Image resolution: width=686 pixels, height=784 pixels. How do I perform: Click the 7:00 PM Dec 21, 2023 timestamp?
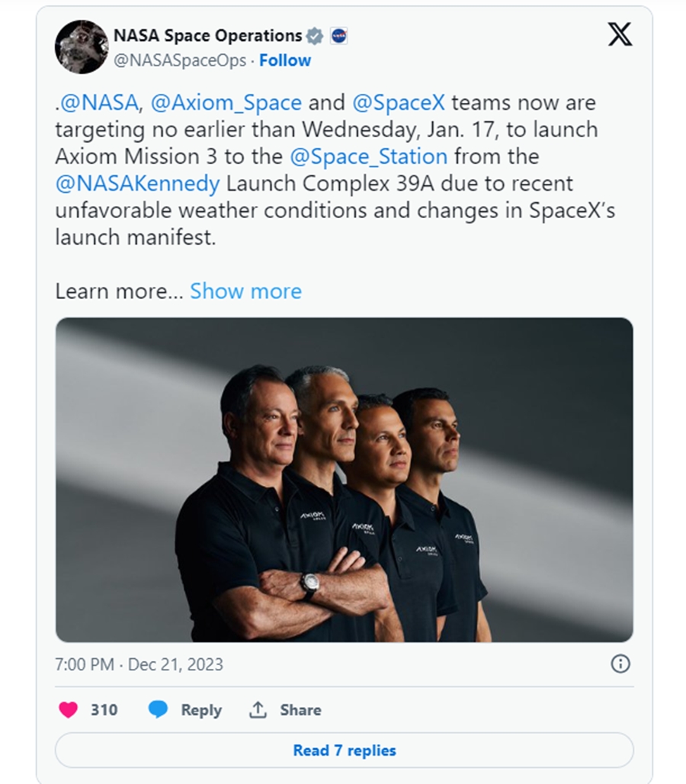coord(139,664)
